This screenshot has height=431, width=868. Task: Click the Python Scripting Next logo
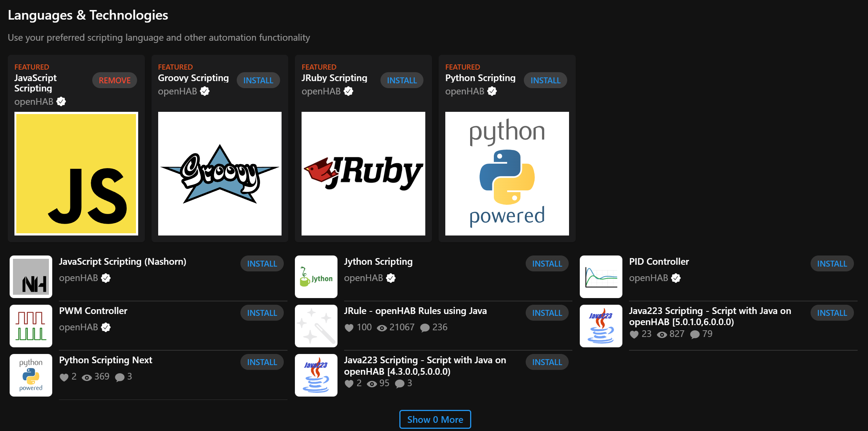point(31,375)
